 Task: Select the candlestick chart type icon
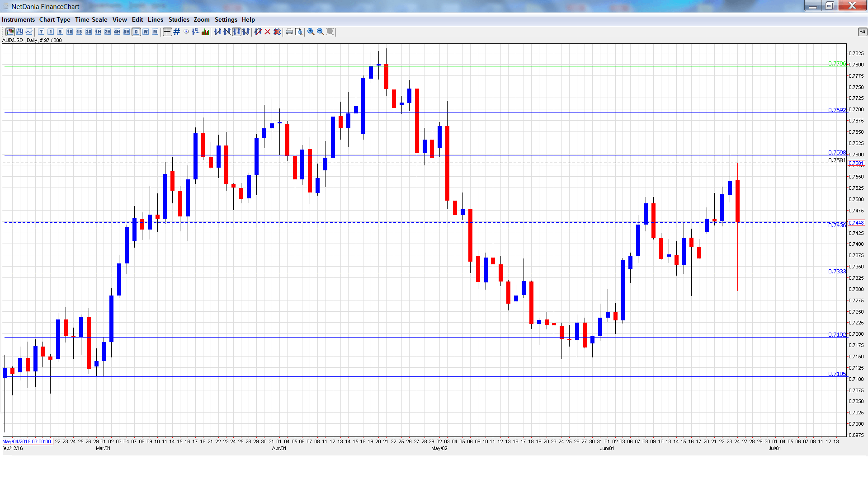point(10,32)
